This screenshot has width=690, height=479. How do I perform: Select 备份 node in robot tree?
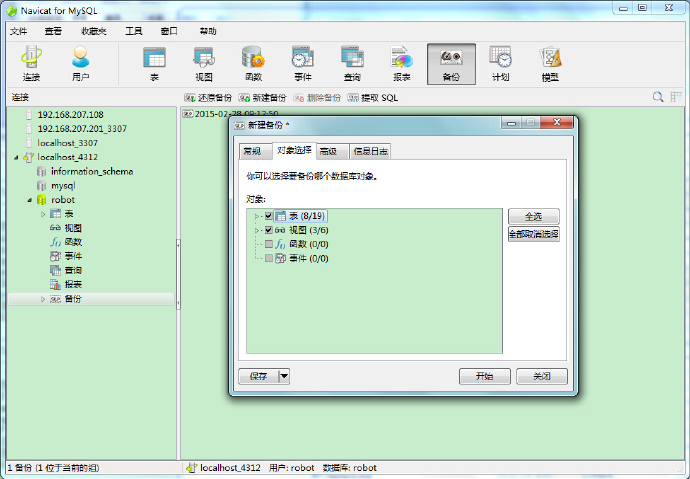(x=73, y=299)
